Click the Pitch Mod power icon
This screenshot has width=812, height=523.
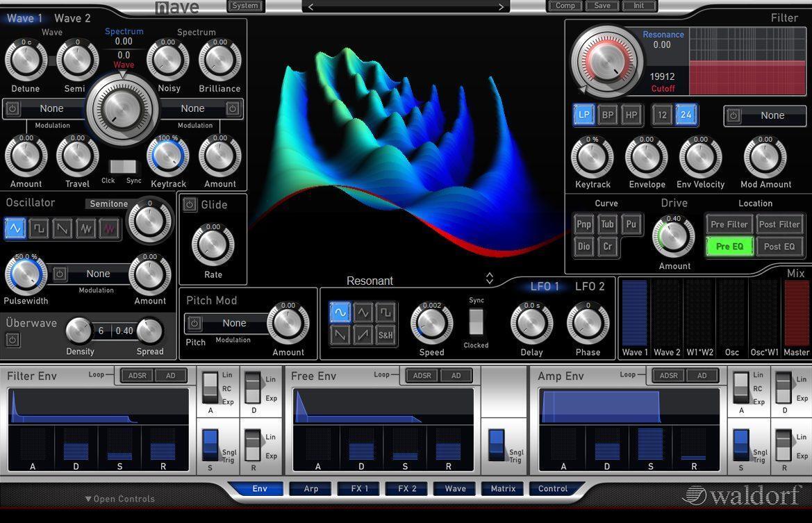[x=194, y=323]
